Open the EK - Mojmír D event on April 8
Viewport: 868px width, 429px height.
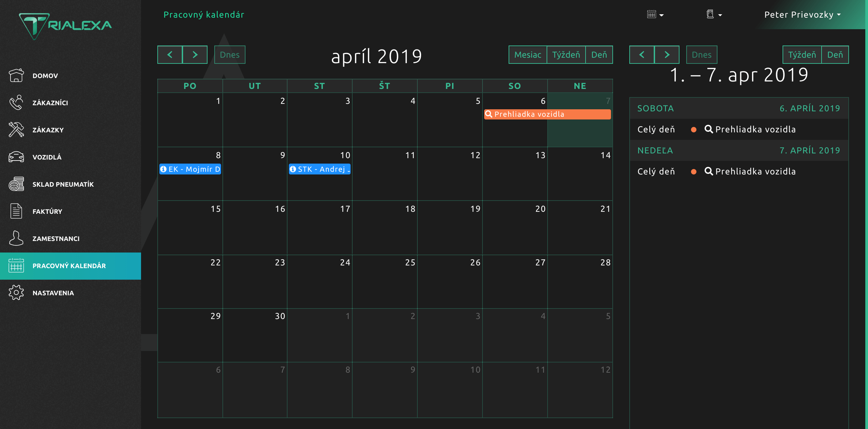(x=190, y=169)
